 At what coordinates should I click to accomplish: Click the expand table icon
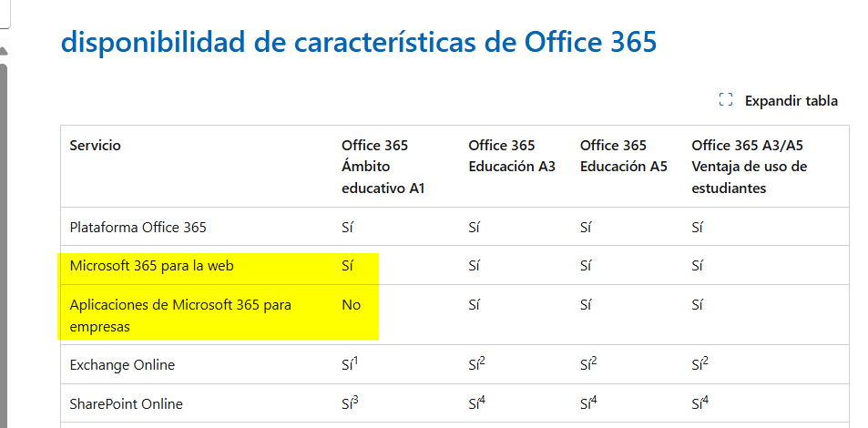[x=726, y=100]
